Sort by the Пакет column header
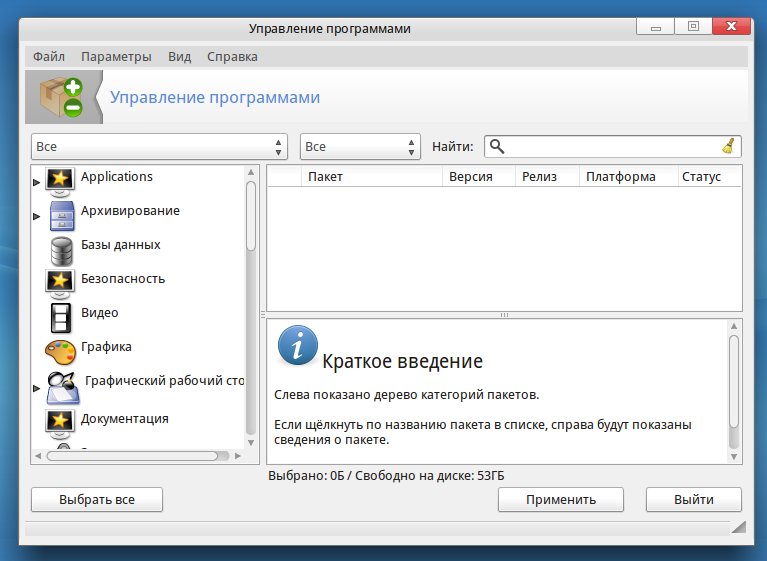This screenshot has height=561, width=767. click(x=372, y=177)
